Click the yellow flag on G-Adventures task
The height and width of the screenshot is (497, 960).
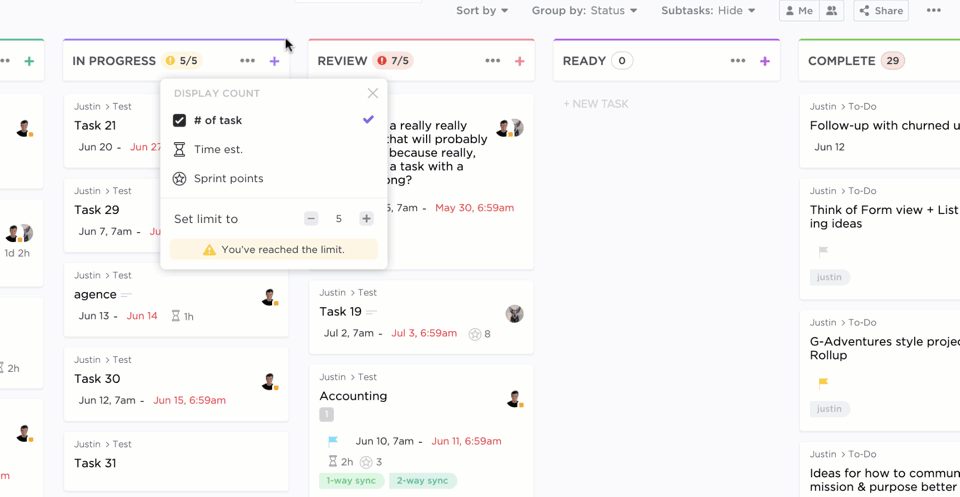(x=823, y=384)
